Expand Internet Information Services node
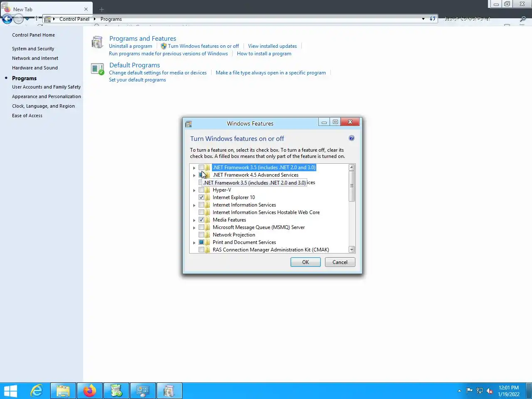The height and width of the screenshot is (399, 532). 194,205
